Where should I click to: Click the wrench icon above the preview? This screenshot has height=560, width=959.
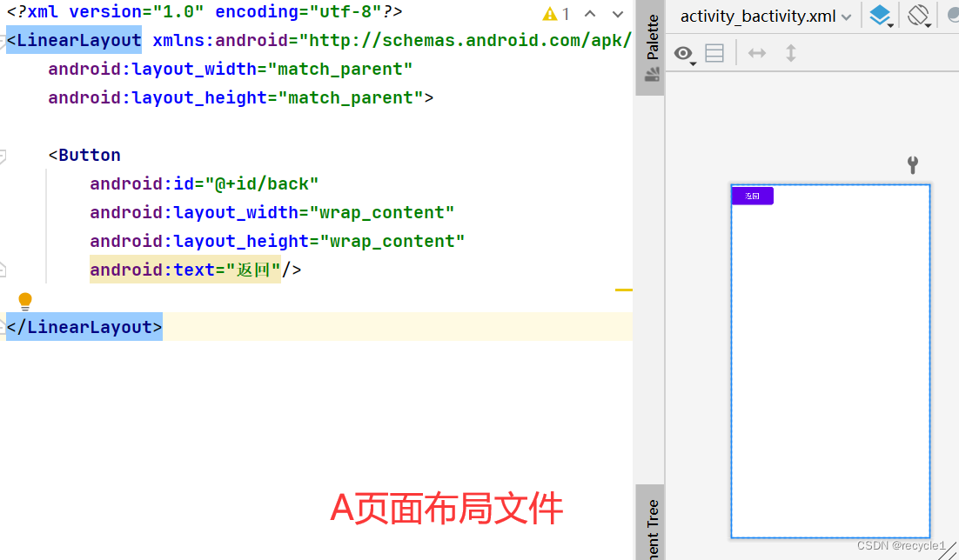(x=912, y=164)
